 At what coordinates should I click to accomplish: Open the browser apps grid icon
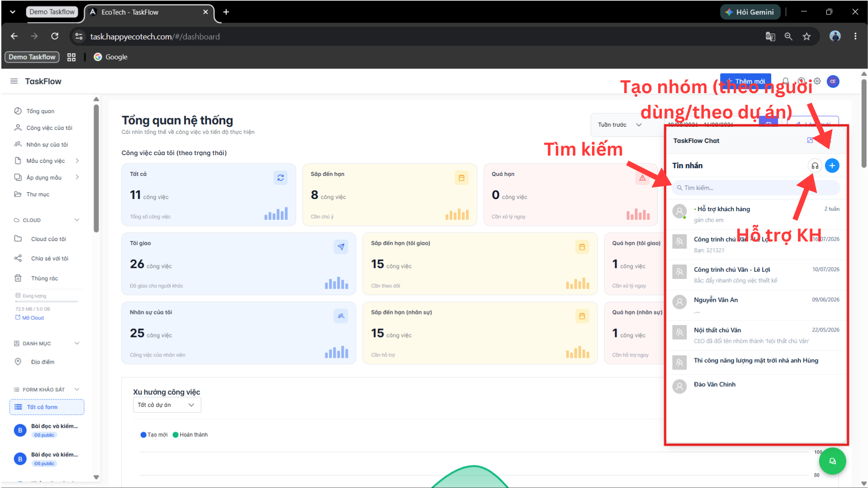71,57
